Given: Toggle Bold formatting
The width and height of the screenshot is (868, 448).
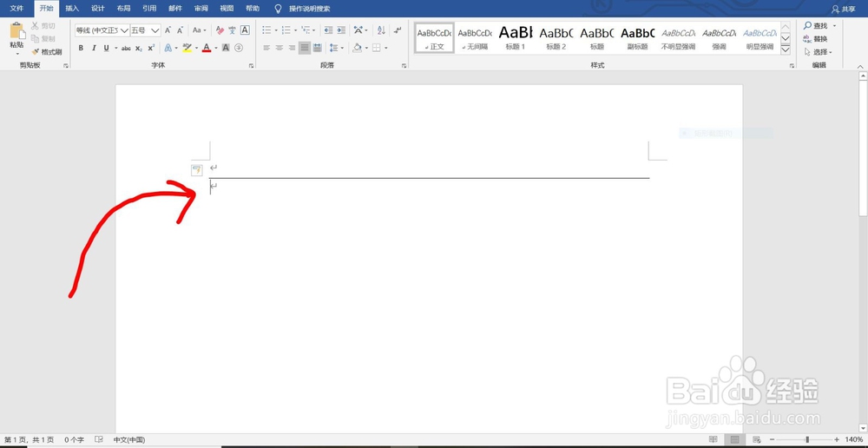Looking at the screenshot, I should (81, 48).
